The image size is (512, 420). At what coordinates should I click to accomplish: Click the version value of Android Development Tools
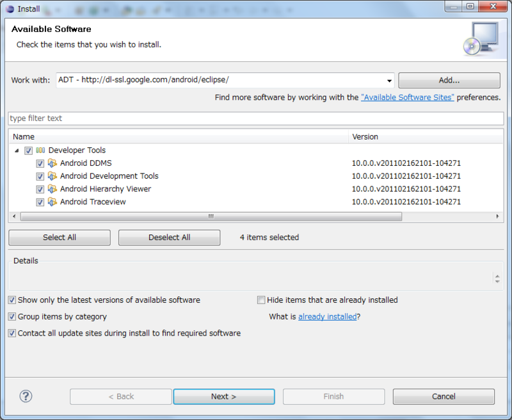click(x=406, y=176)
